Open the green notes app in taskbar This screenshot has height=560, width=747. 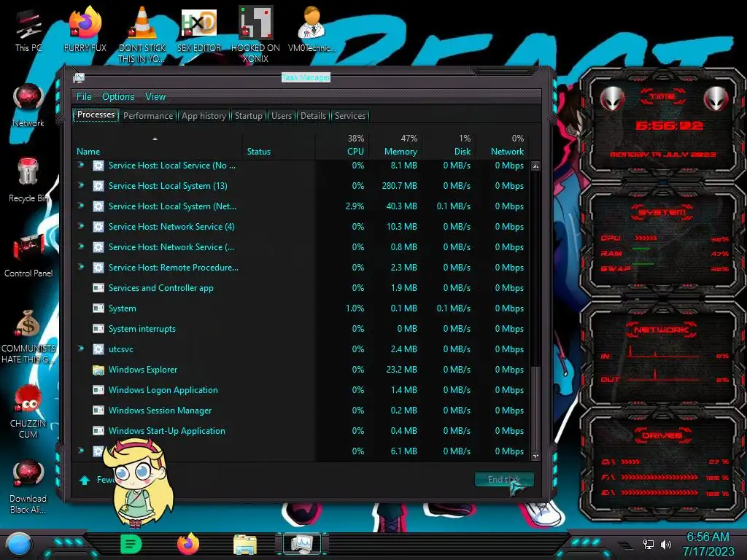coord(131,544)
